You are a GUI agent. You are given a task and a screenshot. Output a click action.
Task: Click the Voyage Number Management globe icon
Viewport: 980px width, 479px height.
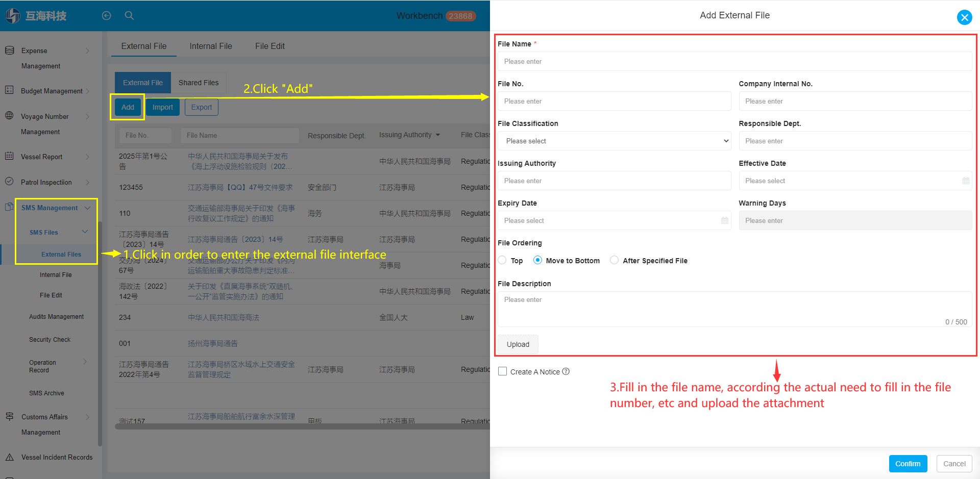9,116
